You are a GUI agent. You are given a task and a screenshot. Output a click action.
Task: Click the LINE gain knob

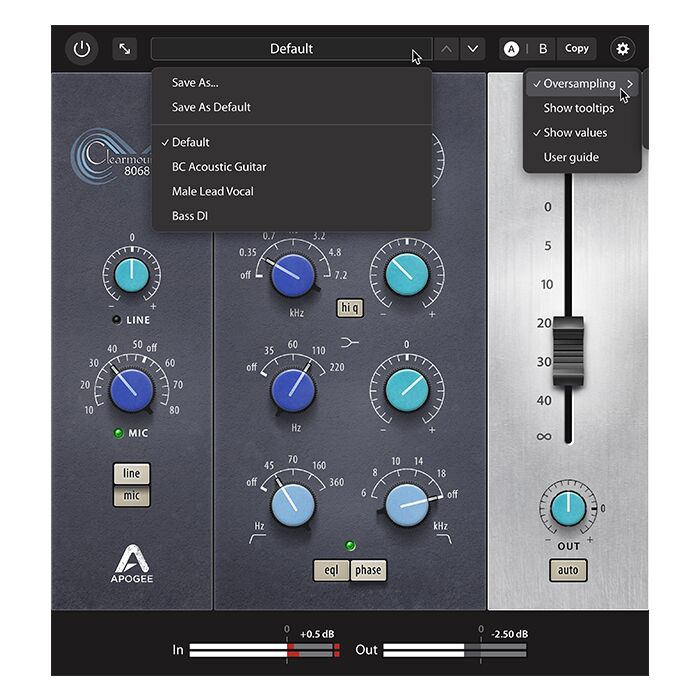(132, 277)
